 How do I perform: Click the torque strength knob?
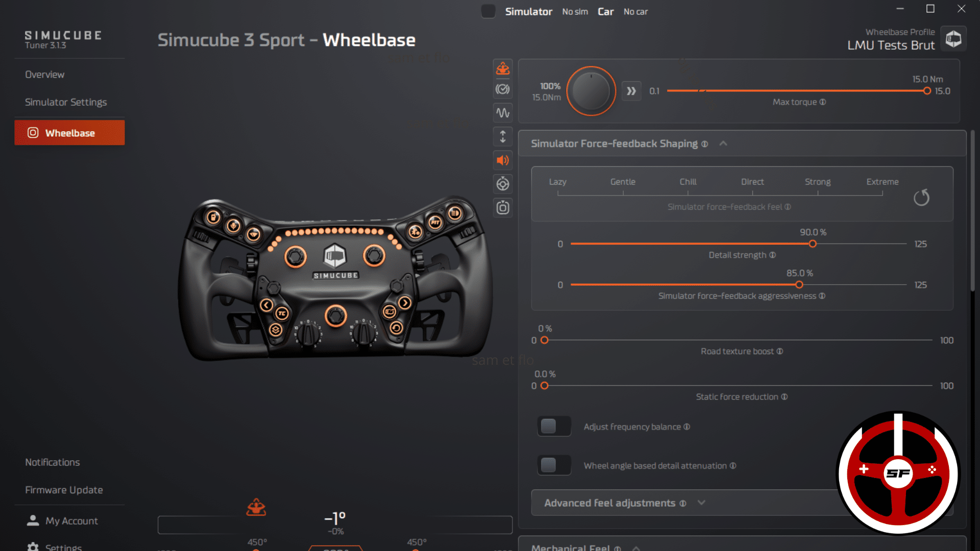coord(591,91)
